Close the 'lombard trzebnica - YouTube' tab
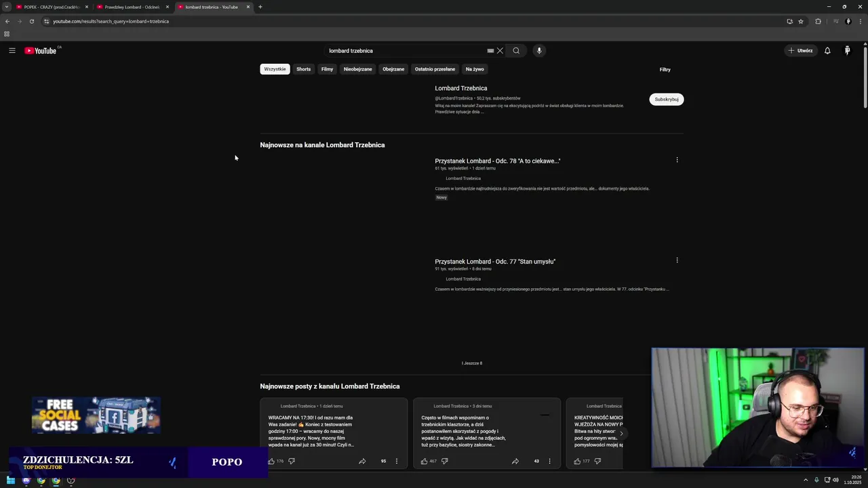This screenshot has width=868, height=488. click(248, 7)
